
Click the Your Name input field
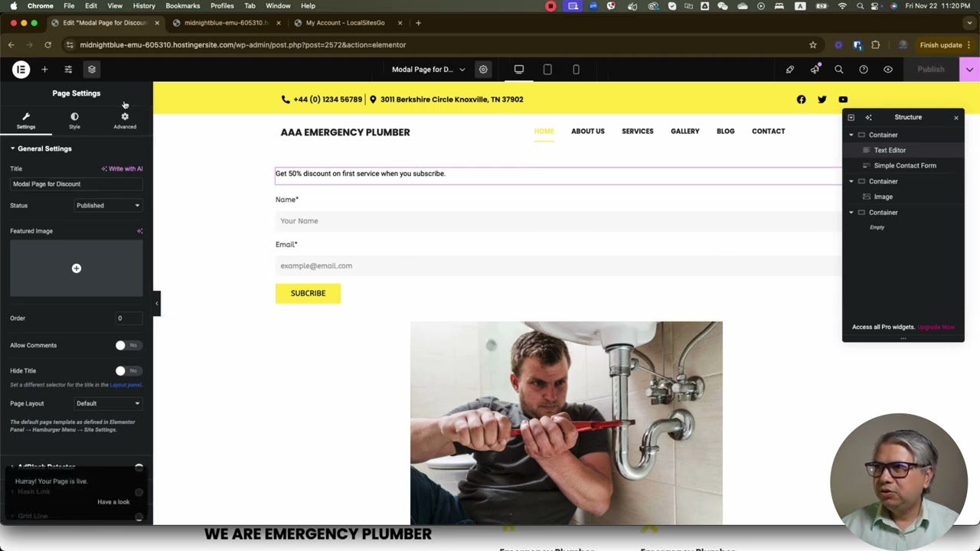coord(558,221)
